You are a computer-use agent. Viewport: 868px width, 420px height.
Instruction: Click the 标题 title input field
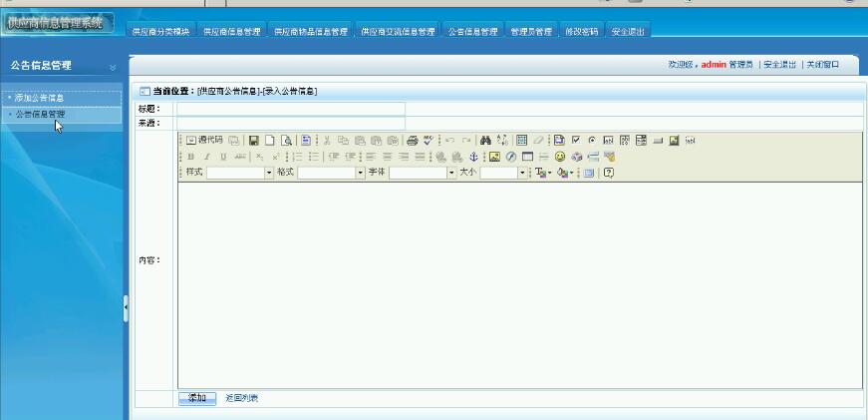[x=291, y=109]
